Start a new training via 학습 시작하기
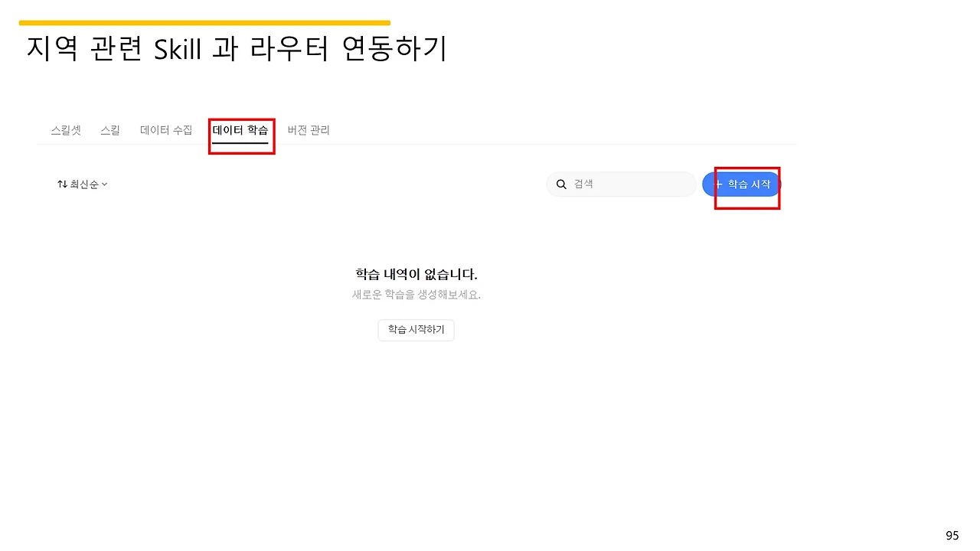The height and width of the screenshot is (551, 980). 416,330
